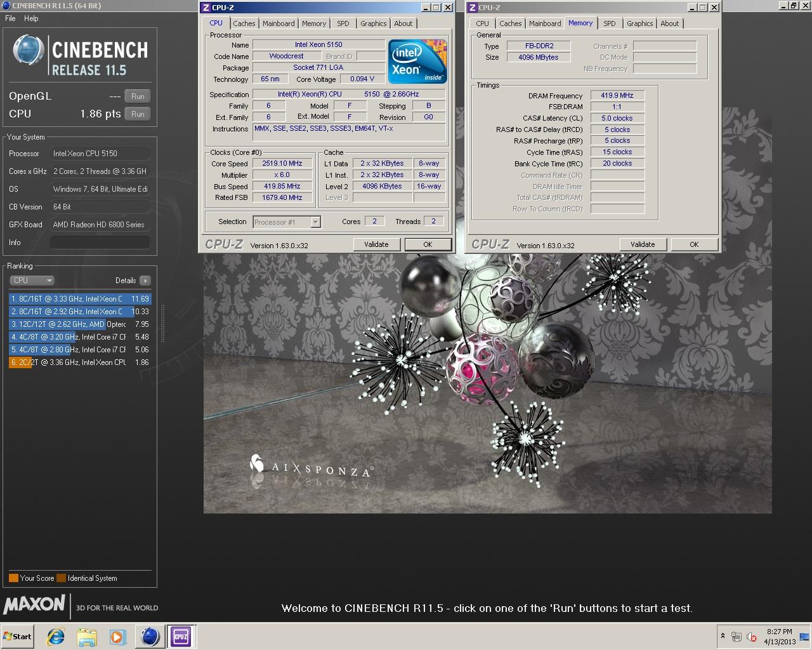Click Validate in right CPU-Z memory window
This screenshot has width=812, height=650.
click(643, 244)
